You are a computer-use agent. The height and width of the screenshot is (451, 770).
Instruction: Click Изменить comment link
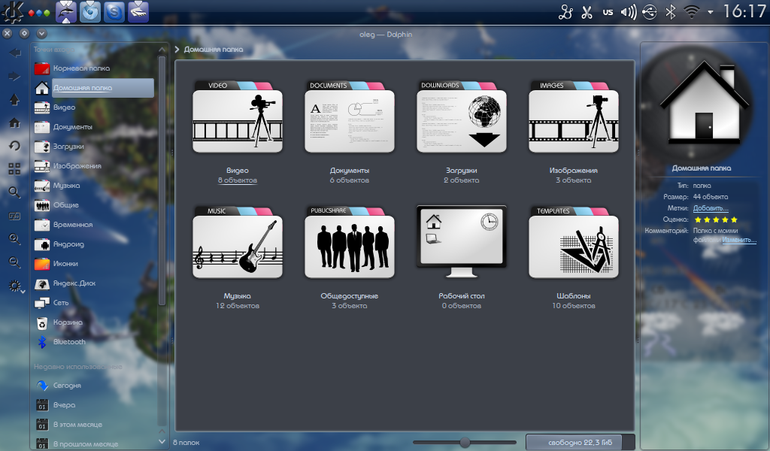[737, 240]
